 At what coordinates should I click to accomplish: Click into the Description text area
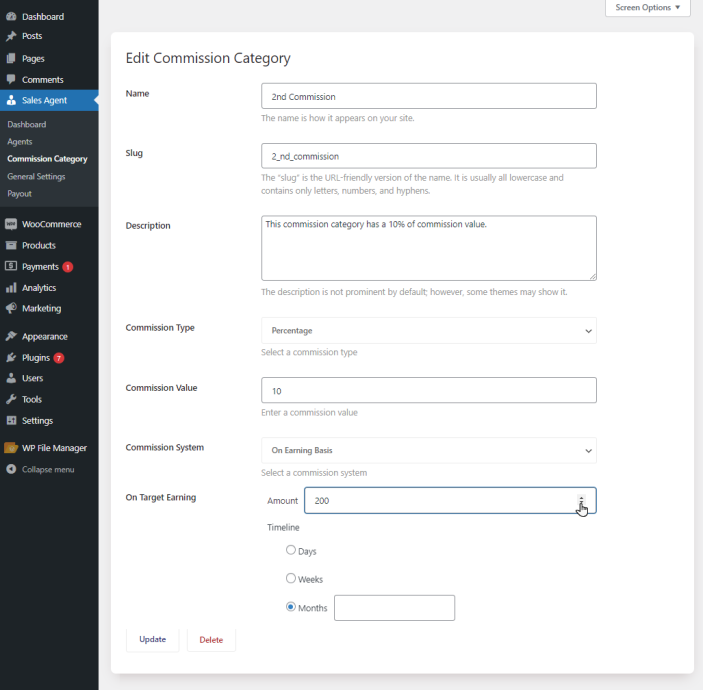click(x=428, y=248)
